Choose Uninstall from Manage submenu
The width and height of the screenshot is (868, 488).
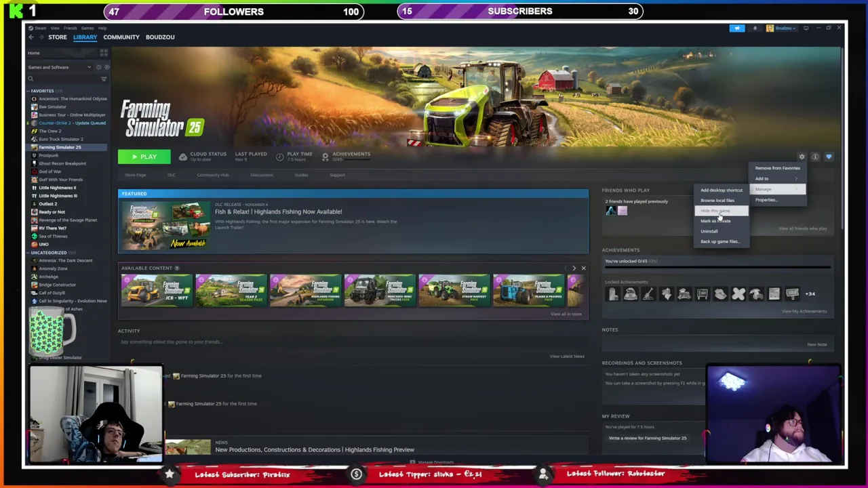click(x=722, y=231)
